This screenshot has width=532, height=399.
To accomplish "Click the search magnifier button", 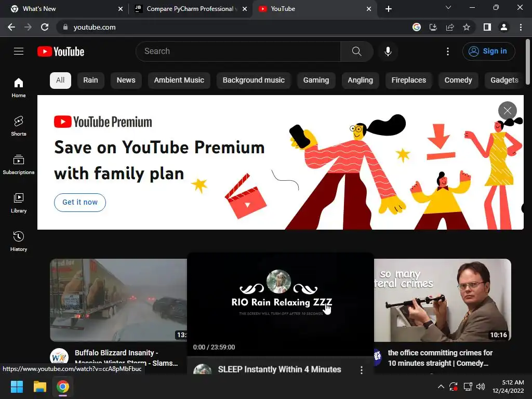I will [356, 51].
